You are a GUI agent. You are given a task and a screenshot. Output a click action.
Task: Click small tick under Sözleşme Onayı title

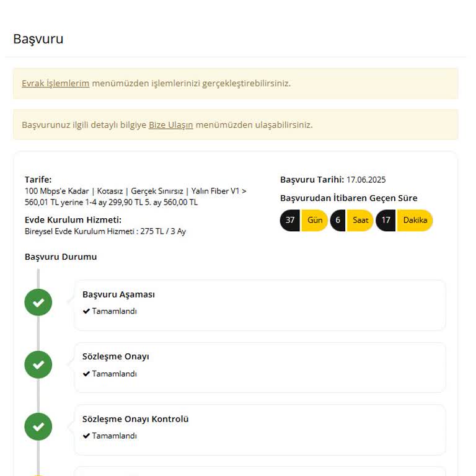coord(86,374)
